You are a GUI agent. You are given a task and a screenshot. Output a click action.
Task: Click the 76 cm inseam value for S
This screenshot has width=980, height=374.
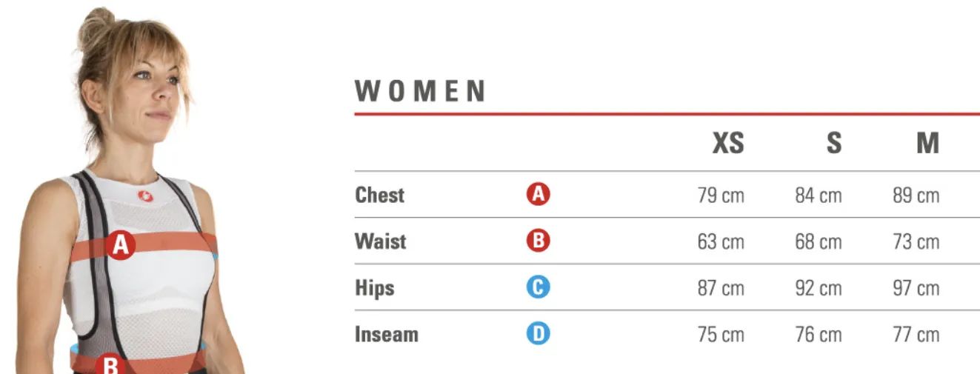pos(819,334)
